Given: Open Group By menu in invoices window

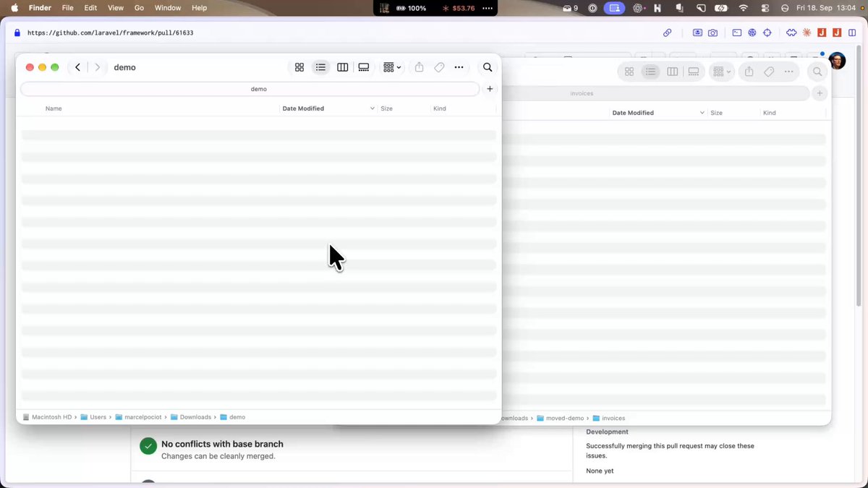Looking at the screenshot, I should click(x=722, y=72).
